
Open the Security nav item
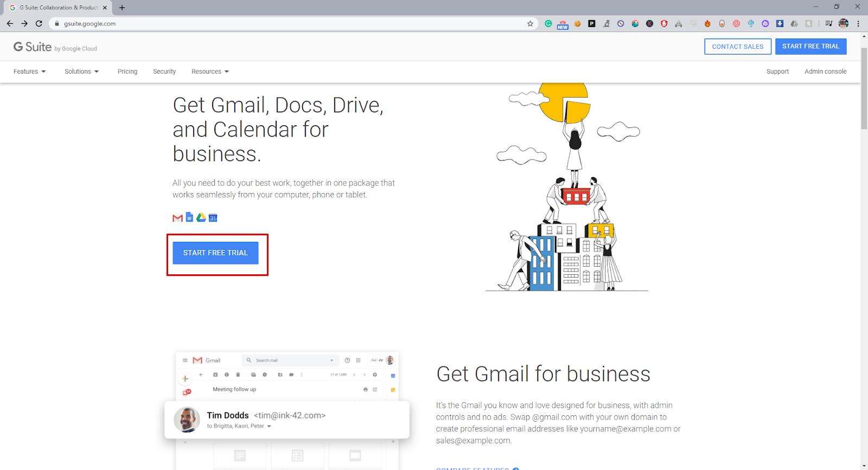164,72
